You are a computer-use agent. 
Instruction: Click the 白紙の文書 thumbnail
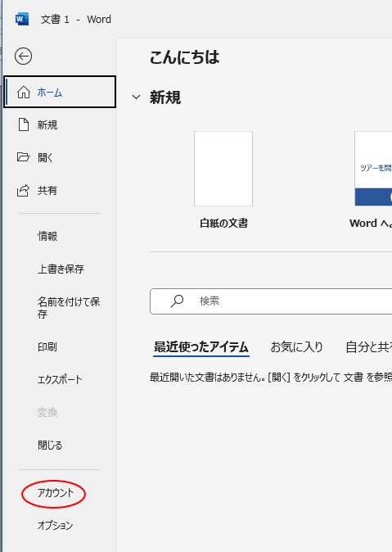(x=223, y=169)
